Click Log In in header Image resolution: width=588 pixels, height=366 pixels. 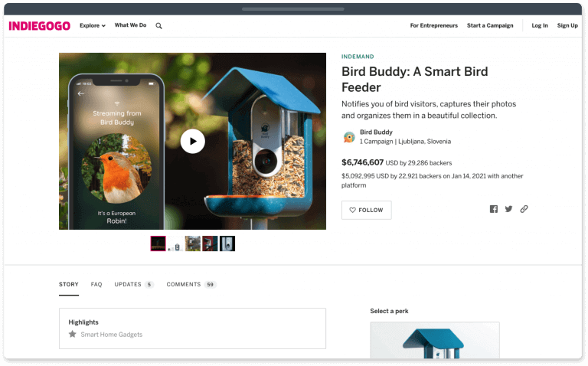(x=540, y=25)
